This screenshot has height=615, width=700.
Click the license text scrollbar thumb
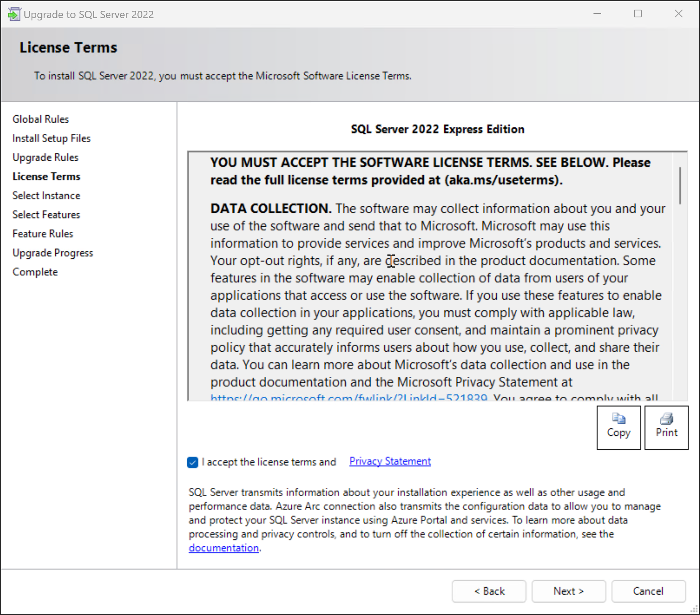[680, 185]
